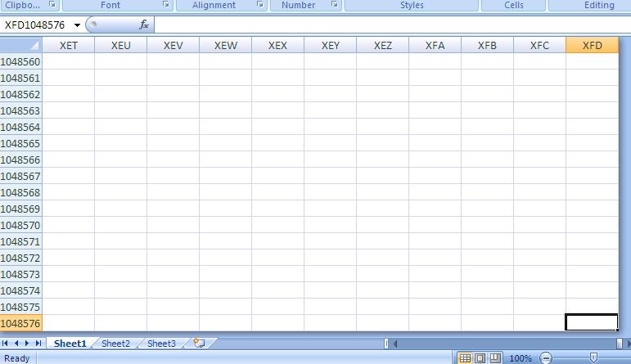Switch to the Sheet2 tab

coord(115,344)
